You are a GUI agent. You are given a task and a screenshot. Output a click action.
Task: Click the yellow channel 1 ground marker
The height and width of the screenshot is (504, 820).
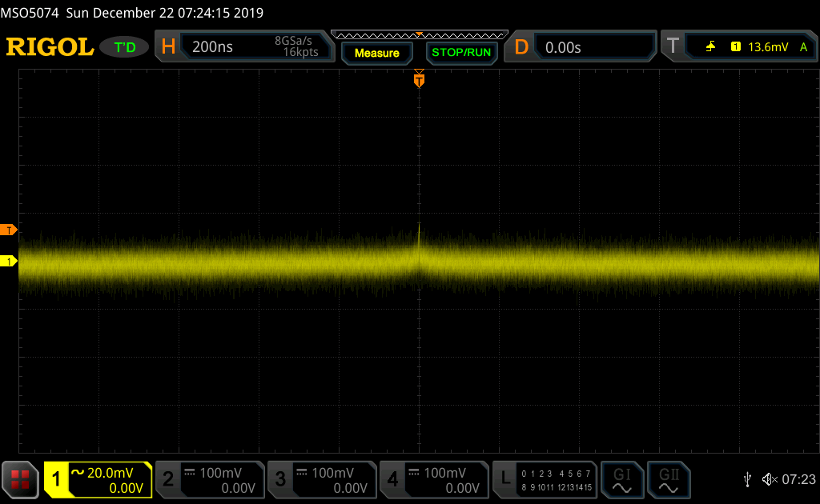(x=9, y=261)
